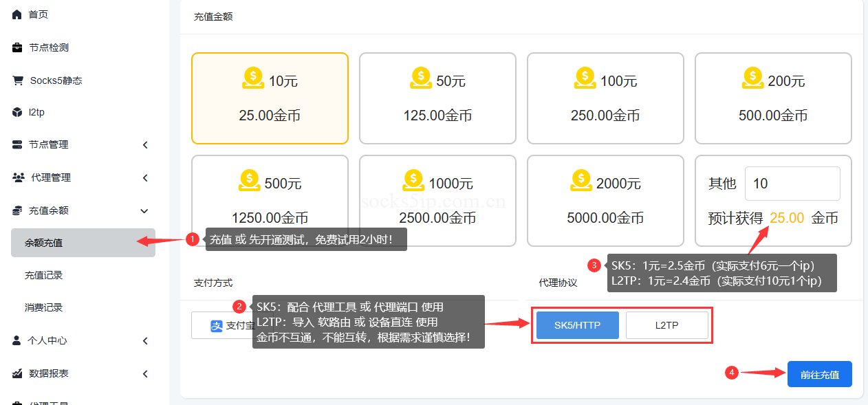The image size is (868, 405).
Task: Click the cube icon beside l2tp
Action: point(17,112)
